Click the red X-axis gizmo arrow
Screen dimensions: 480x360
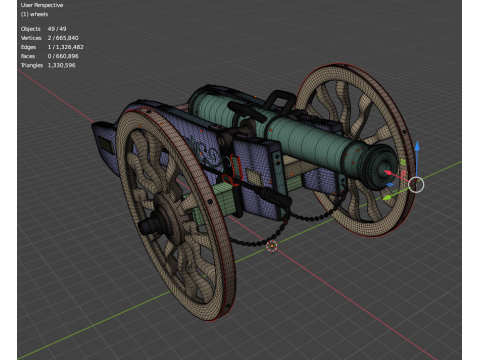pos(389,173)
